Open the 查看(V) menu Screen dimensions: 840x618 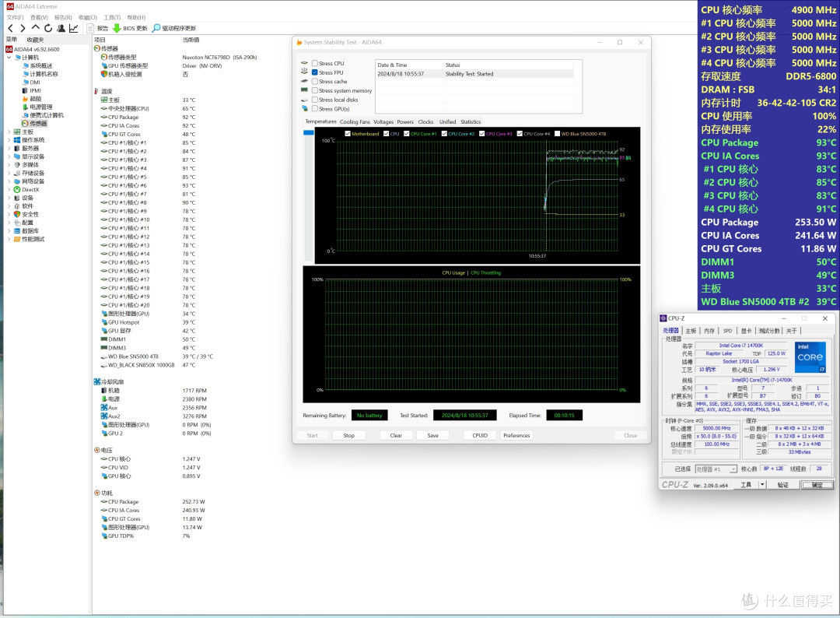pos(39,18)
